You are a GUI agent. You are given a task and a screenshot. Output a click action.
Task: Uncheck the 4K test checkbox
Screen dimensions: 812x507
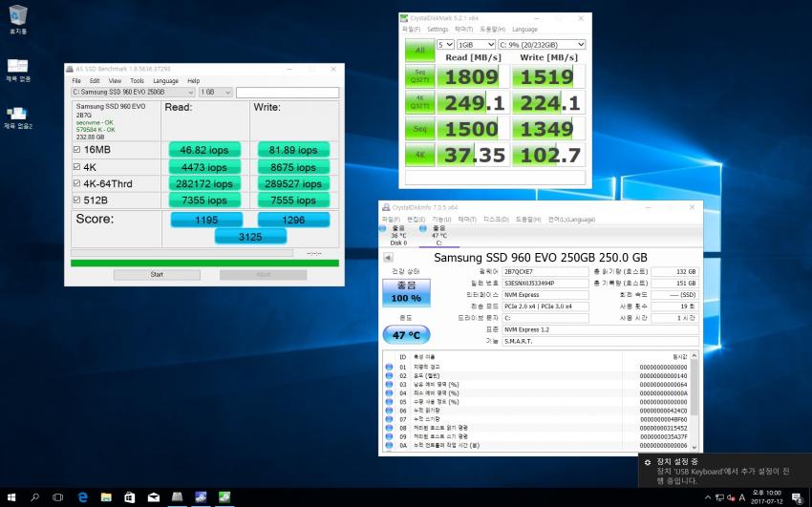pyautogui.click(x=76, y=166)
